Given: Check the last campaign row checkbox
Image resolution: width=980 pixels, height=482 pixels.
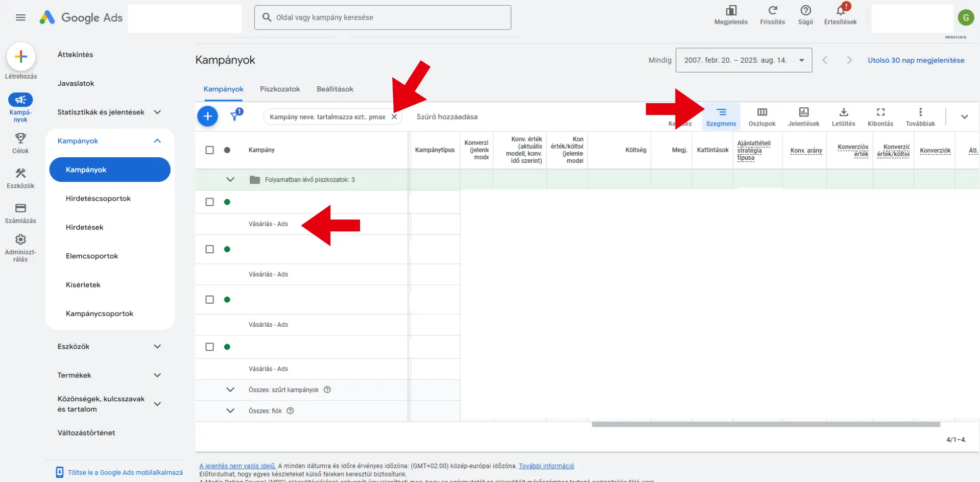Looking at the screenshot, I should (209, 347).
